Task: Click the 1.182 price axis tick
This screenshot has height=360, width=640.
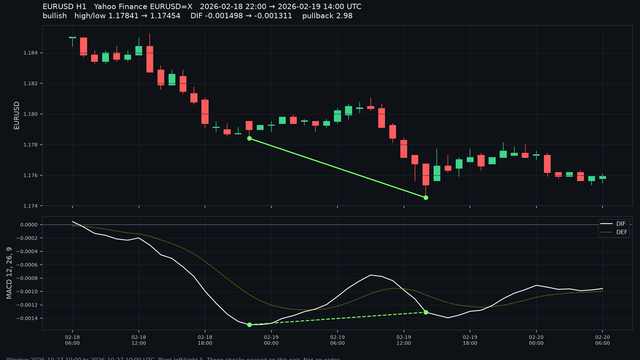Action: [31, 84]
